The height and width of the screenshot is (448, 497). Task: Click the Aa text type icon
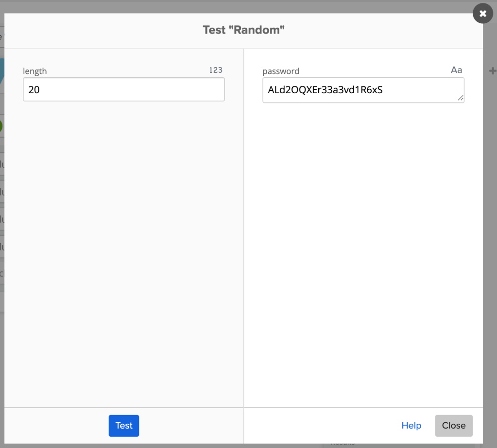pos(456,70)
